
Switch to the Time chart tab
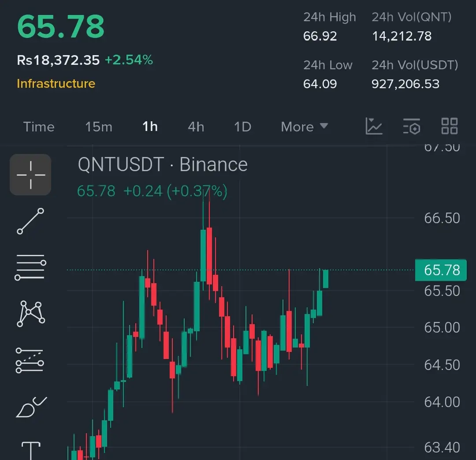point(39,127)
